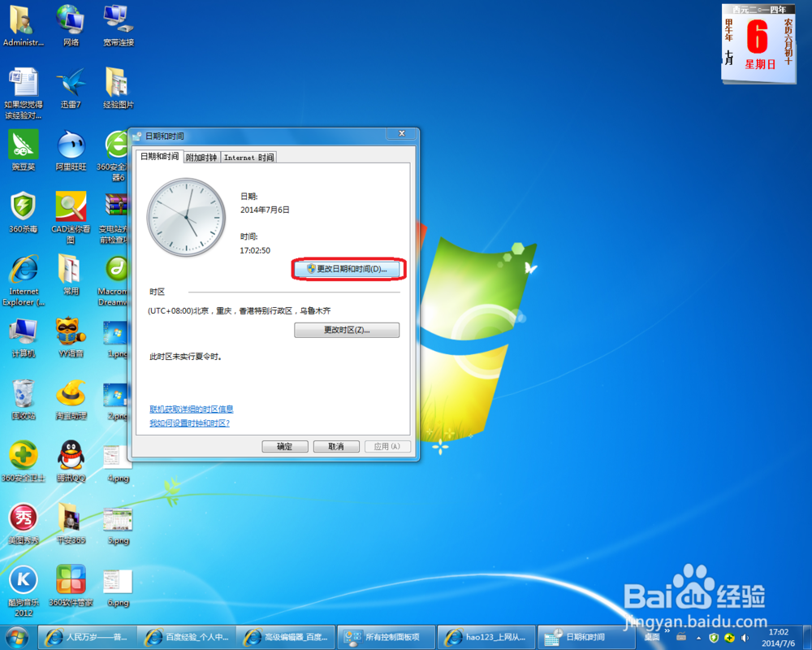This screenshot has height=650, width=812.
Task: Click the analog clock face in dialog
Action: tap(187, 217)
